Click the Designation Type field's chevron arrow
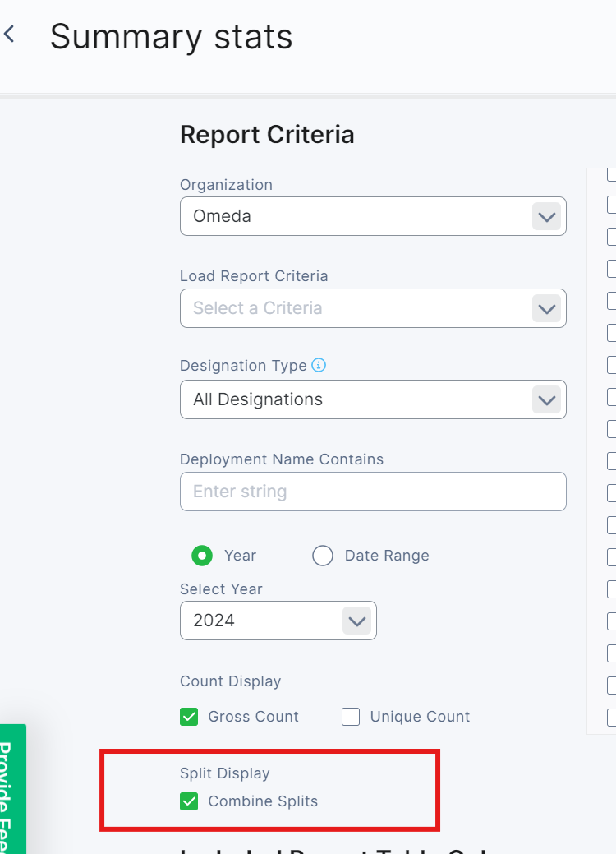This screenshot has height=854, width=616. tap(545, 400)
